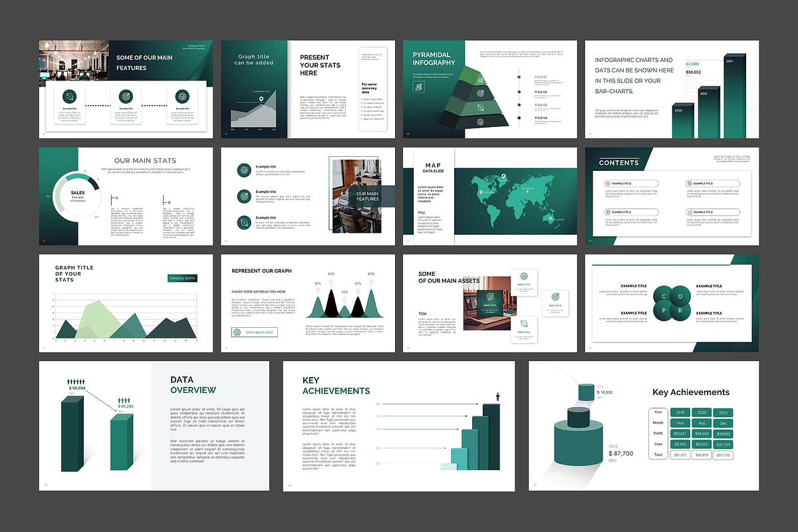This screenshot has width=798, height=532.
Task: Open the Map Data Slide thumbnail
Action: tap(489, 196)
